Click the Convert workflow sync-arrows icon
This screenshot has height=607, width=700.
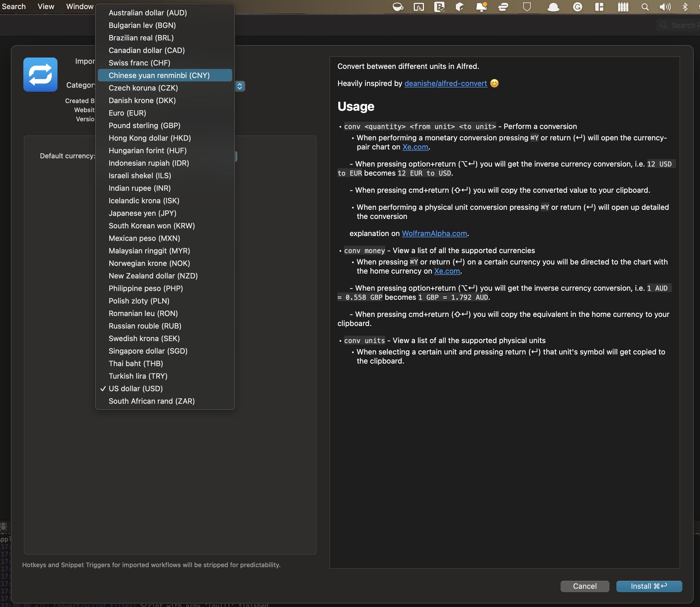pyautogui.click(x=40, y=75)
